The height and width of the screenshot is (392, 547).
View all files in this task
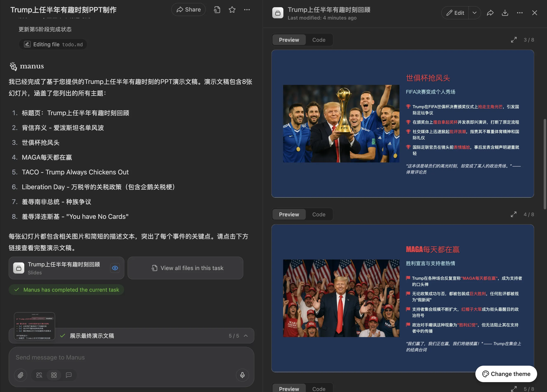(185, 268)
